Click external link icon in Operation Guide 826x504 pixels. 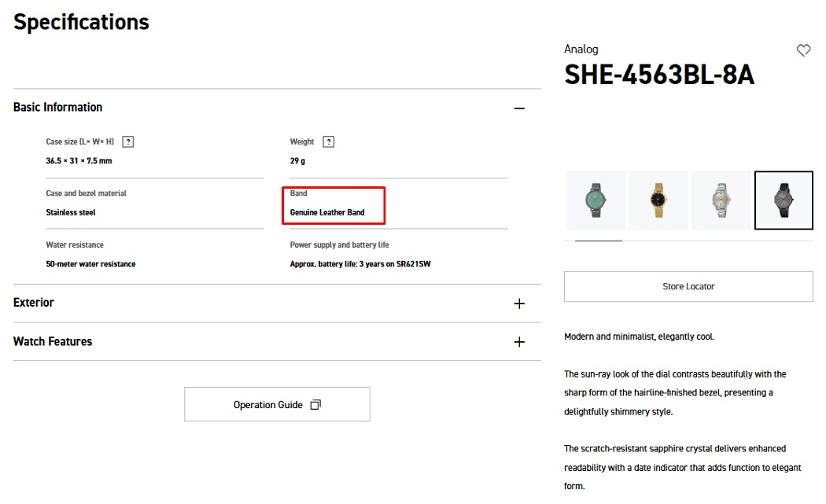pos(315,404)
